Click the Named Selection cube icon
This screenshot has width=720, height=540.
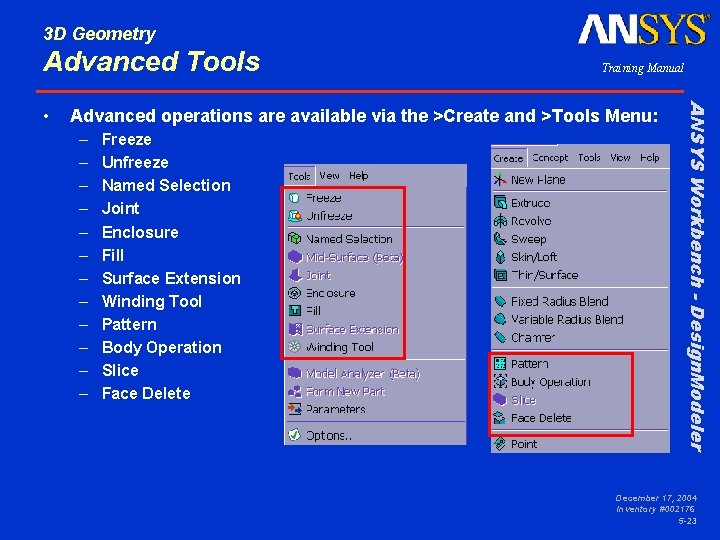coord(294,239)
